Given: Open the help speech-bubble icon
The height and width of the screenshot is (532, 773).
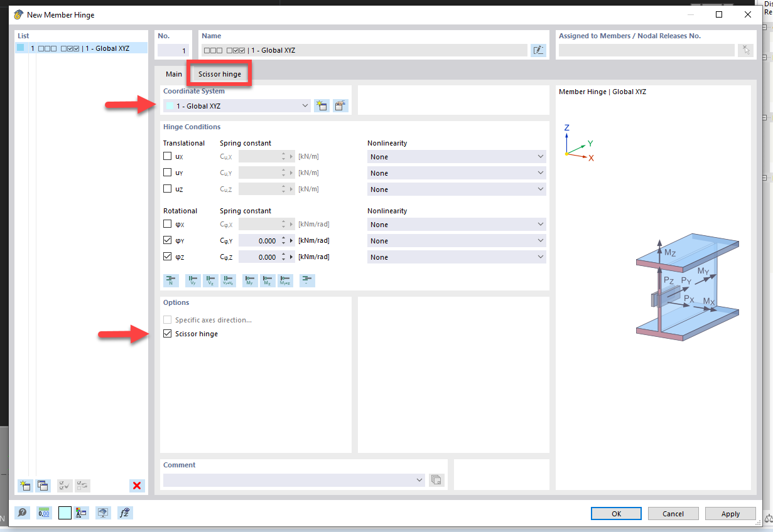Looking at the screenshot, I should click(x=22, y=513).
